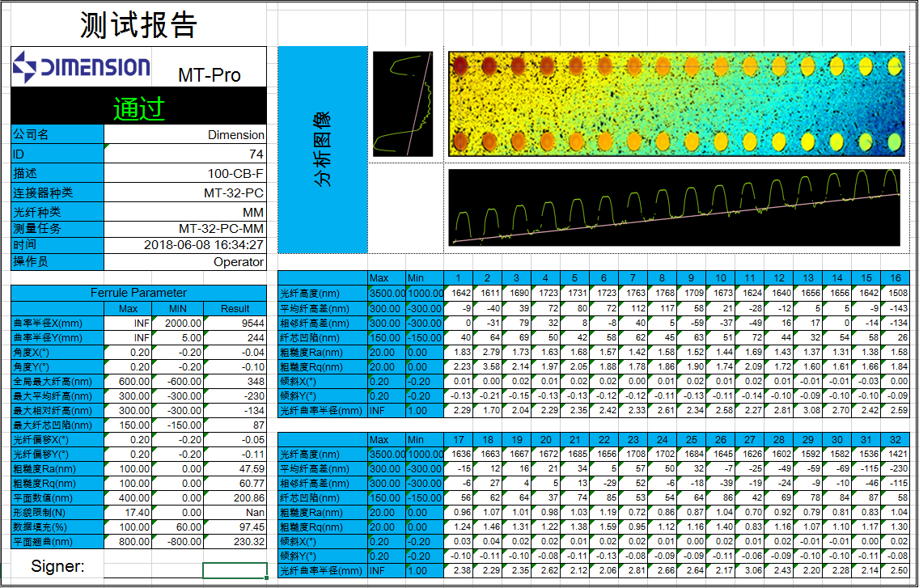Select the description cell 100-CB-F
919x588 pixels.
click(x=184, y=173)
